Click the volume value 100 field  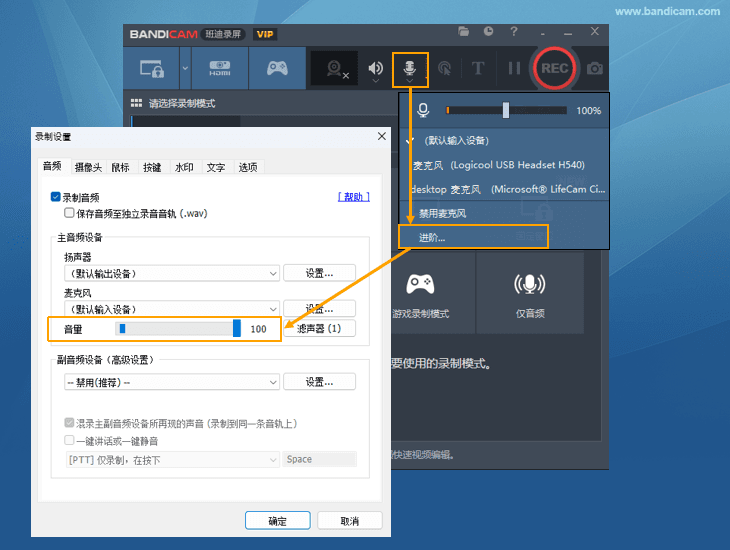point(258,329)
